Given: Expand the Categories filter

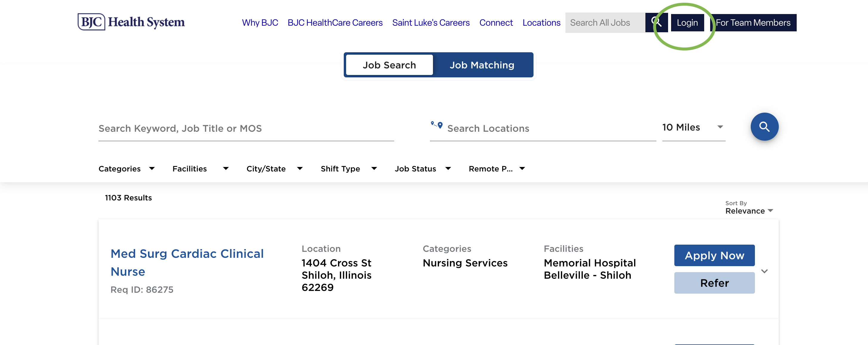Looking at the screenshot, I should click(x=127, y=169).
